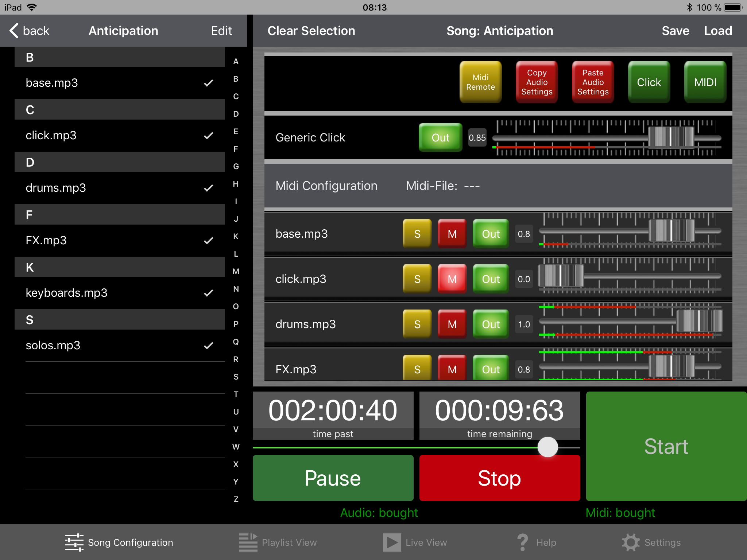Unmute the click.mp3 track

click(x=452, y=279)
